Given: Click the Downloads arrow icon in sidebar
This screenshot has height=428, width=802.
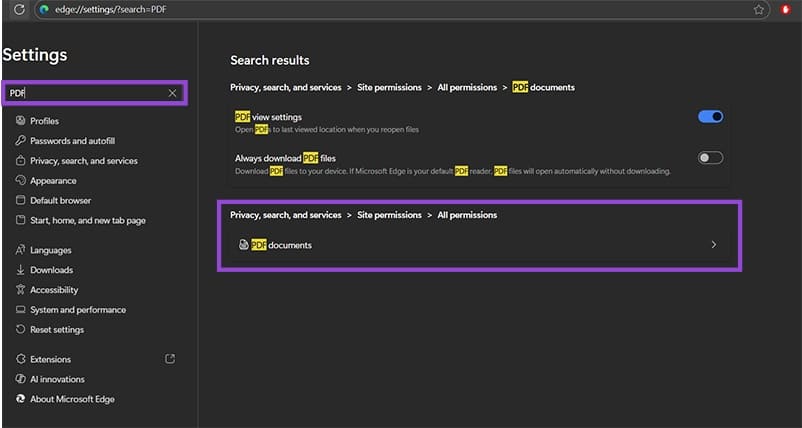Looking at the screenshot, I should click(x=21, y=270).
